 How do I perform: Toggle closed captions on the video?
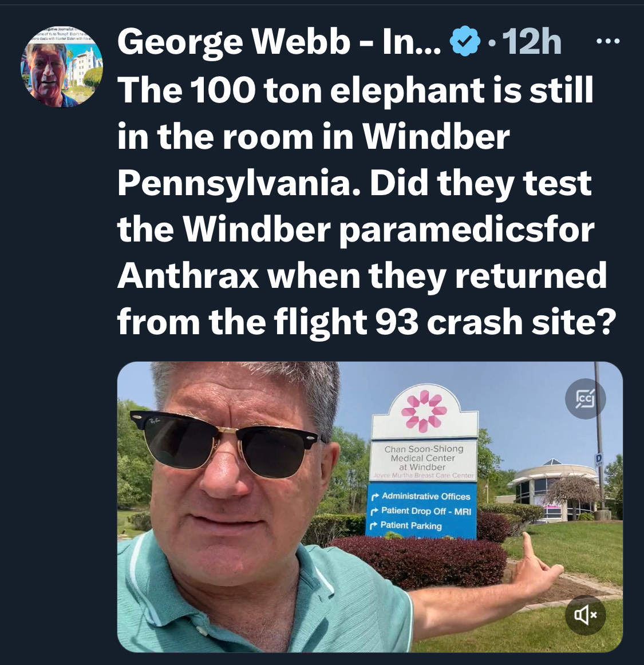(586, 399)
